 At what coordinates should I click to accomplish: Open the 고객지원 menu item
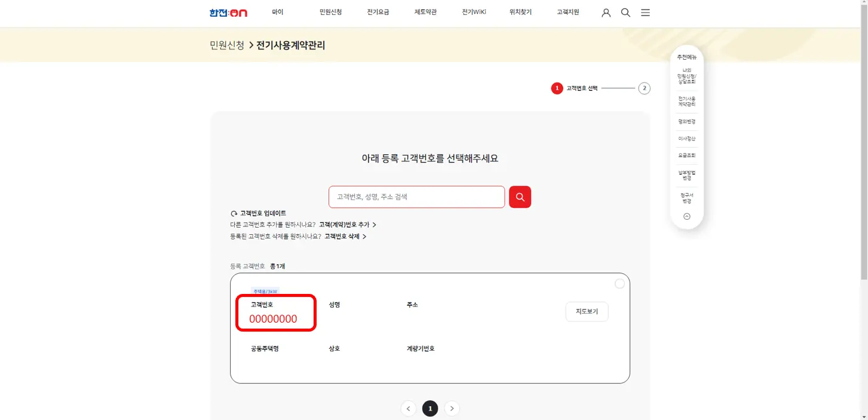point(567,11)
